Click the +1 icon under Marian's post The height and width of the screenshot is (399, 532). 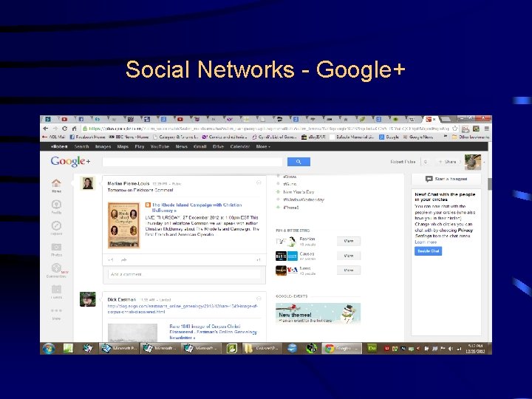(111, 260)
